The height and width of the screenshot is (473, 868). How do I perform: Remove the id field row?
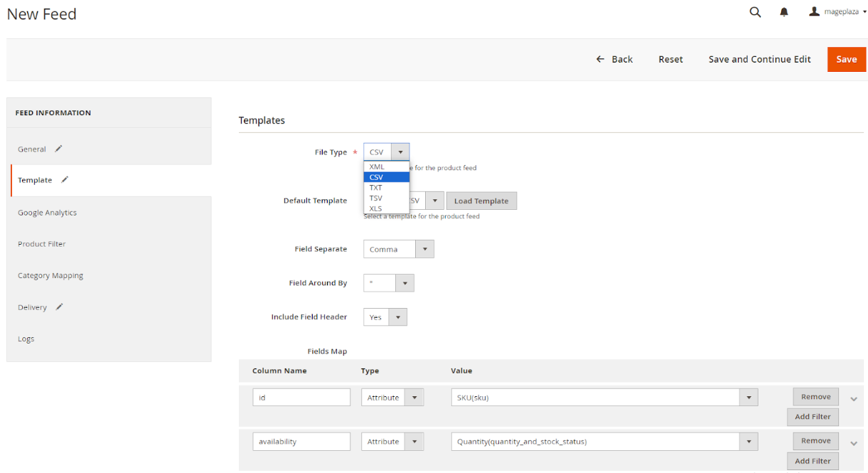tap(815, 397)
